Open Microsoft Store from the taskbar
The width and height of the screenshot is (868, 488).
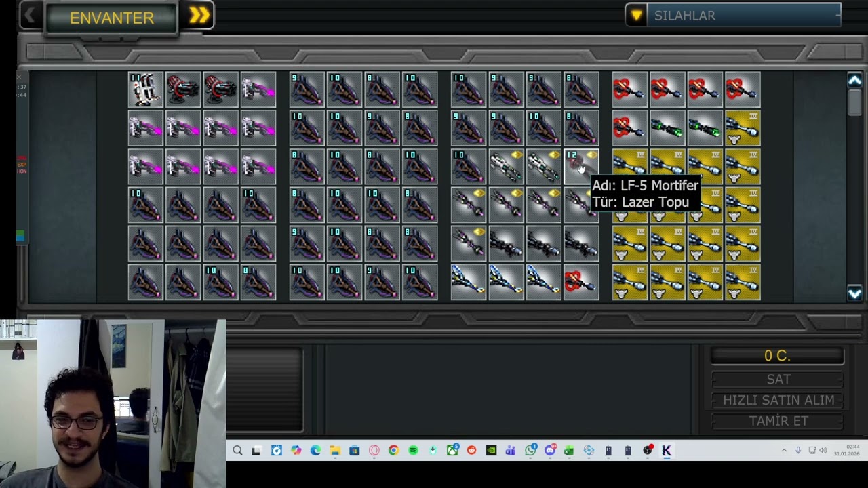tap(355, 451)
